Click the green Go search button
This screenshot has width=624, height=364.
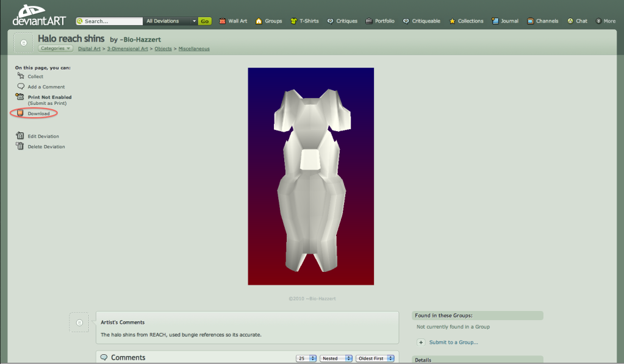[x=204, y=21]
